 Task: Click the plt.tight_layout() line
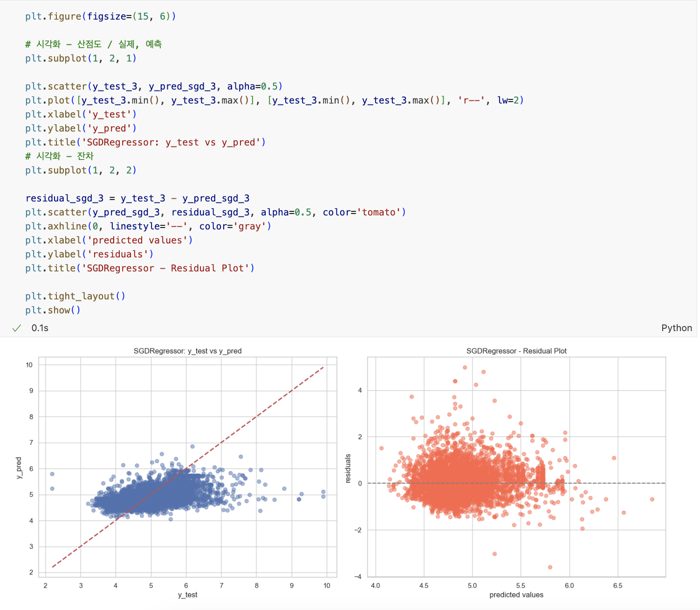(x=75, y=296)
